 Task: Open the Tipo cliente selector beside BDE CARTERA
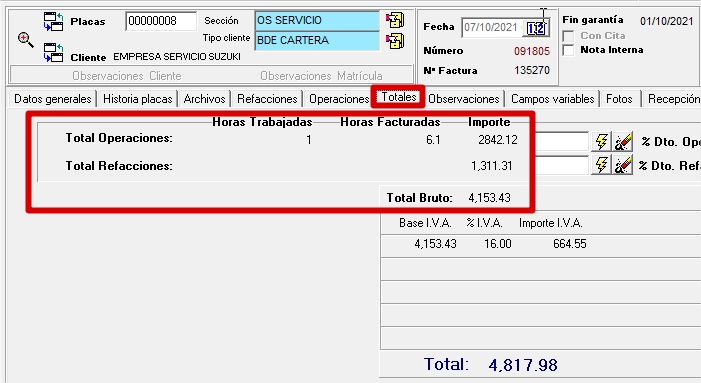tap(395, 41)
